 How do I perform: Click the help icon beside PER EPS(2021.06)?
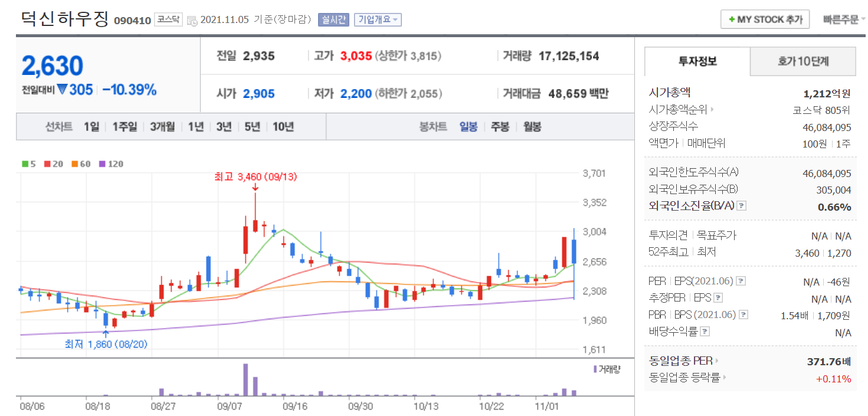[741, 281]
